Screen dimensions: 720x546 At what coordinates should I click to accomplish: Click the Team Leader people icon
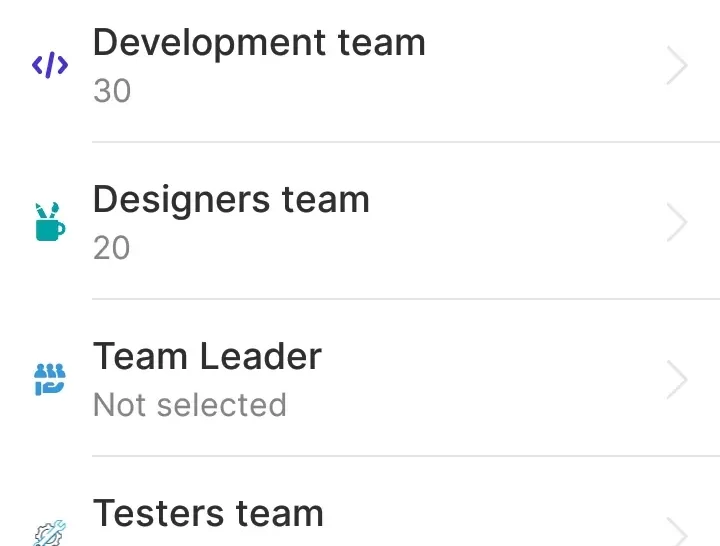pos(49,380)
